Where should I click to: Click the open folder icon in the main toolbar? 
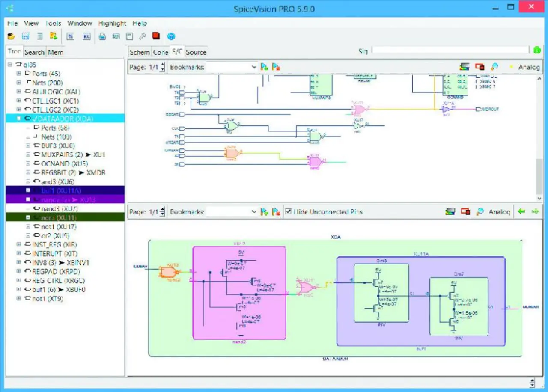[12, 36]
